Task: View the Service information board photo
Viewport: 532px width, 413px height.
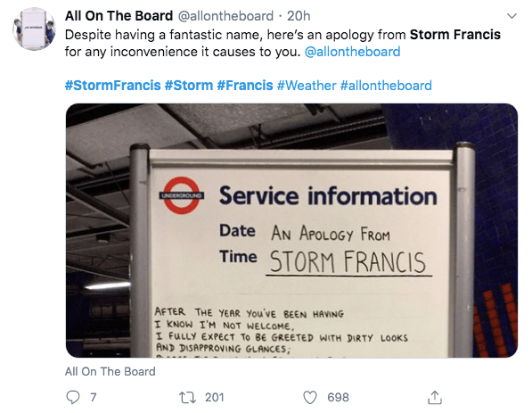Action: point(291,231)
